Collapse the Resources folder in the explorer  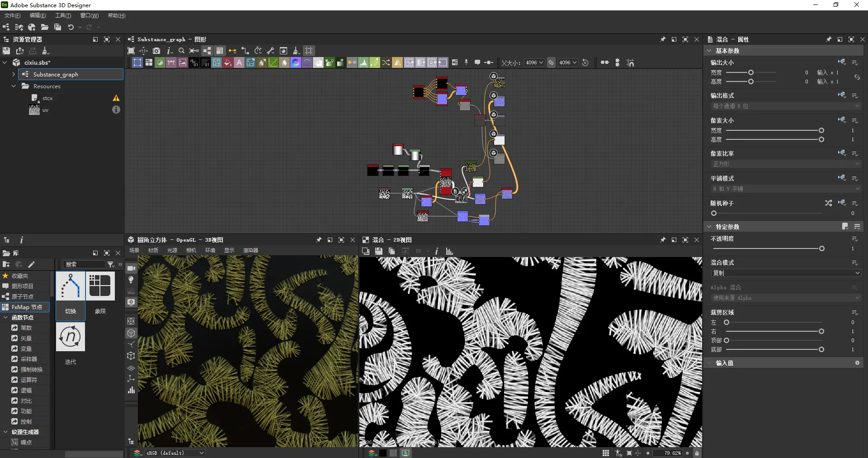click(14, 86)
